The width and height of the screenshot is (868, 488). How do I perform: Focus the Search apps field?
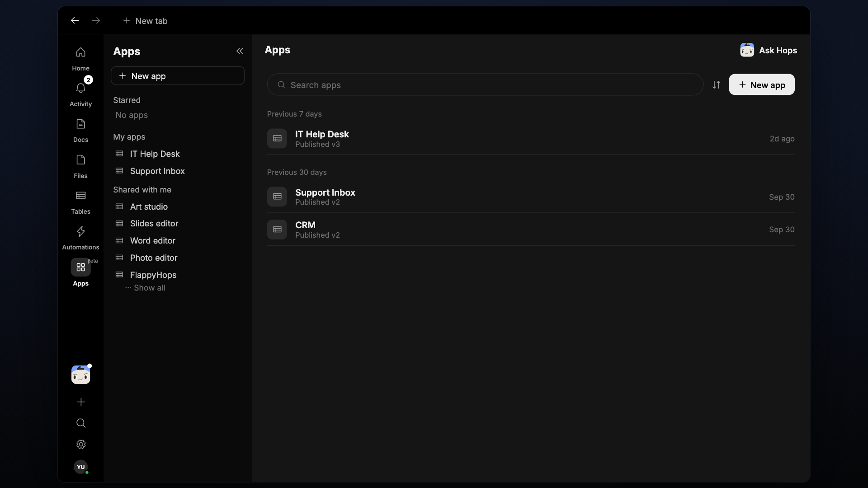(485, 84)
